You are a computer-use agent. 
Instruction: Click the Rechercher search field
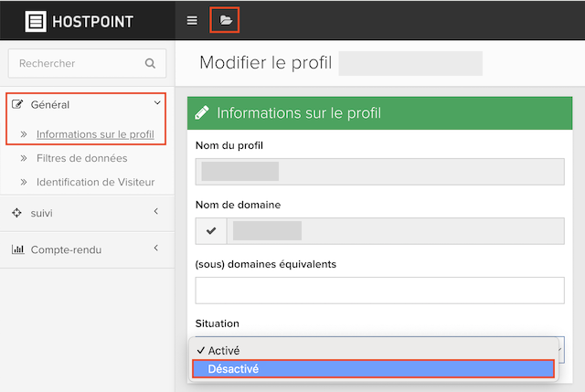point(88,63)
